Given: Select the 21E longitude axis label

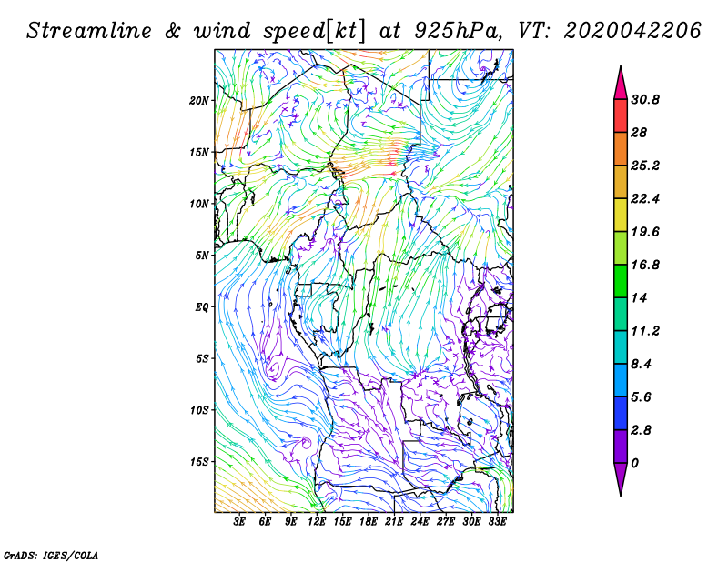Looking at the screenshot, I should point(394,523).
